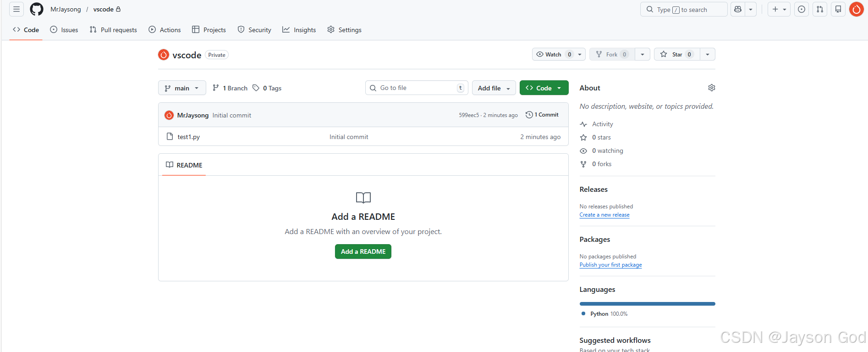Click Create a new release link
The height and width of the screenshot is (352, 868).
[x=604, y=215]
